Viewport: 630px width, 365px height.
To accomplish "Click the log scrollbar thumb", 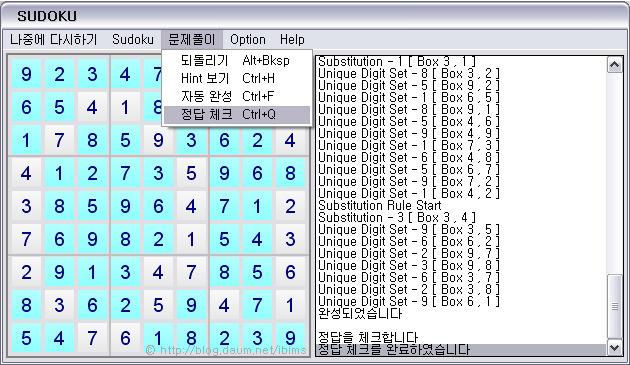I will [615, 306].
